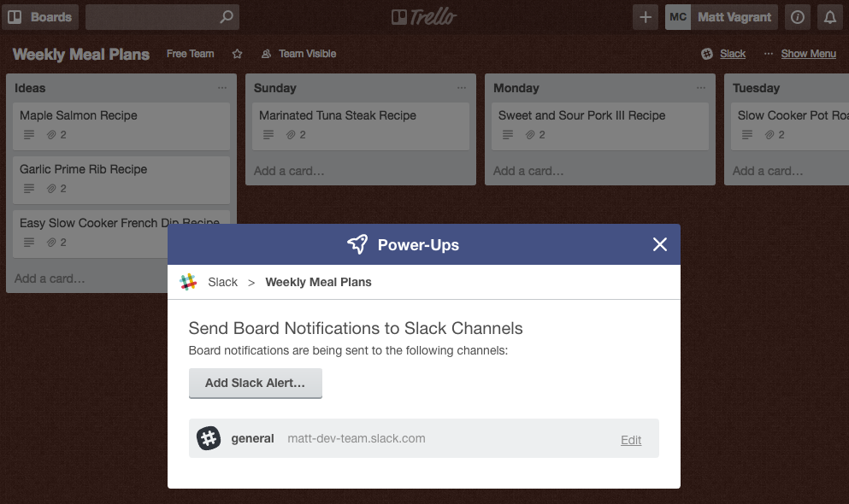Open Matt Vagrant account menu
The width and height of the screenshot is (849, 504).
(734, 17)
